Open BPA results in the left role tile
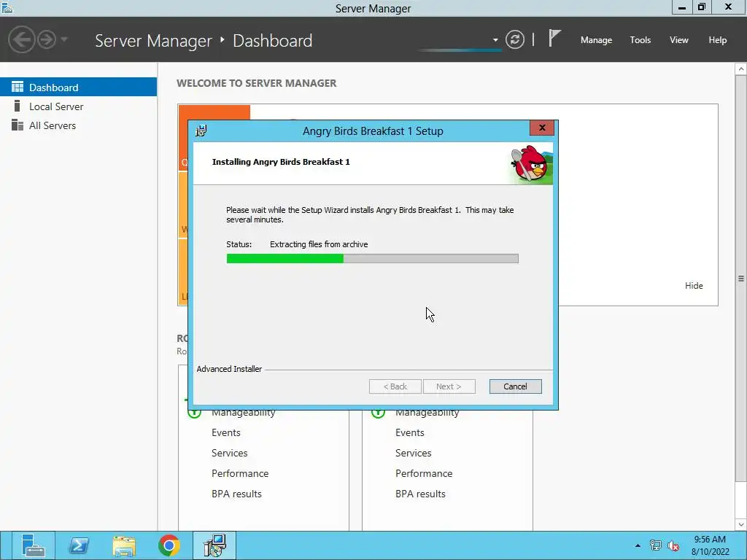Viewport: 747px width, 560px height. tap(236, 494)
